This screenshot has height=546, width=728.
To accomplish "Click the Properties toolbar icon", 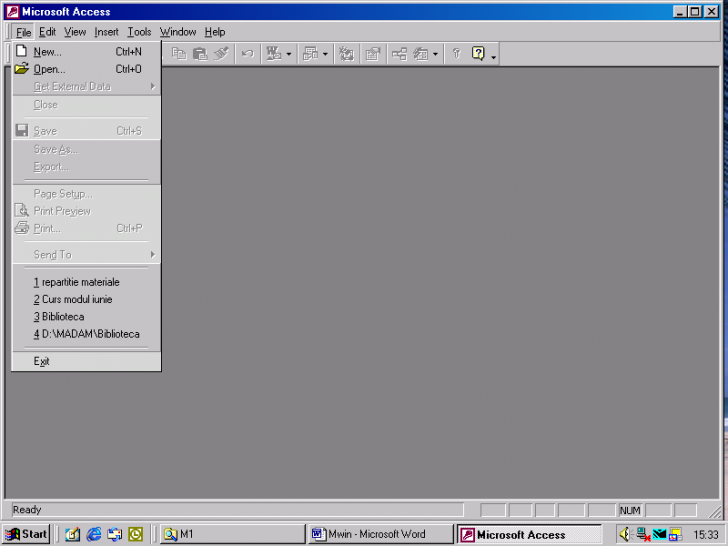I will click(373, 54).
